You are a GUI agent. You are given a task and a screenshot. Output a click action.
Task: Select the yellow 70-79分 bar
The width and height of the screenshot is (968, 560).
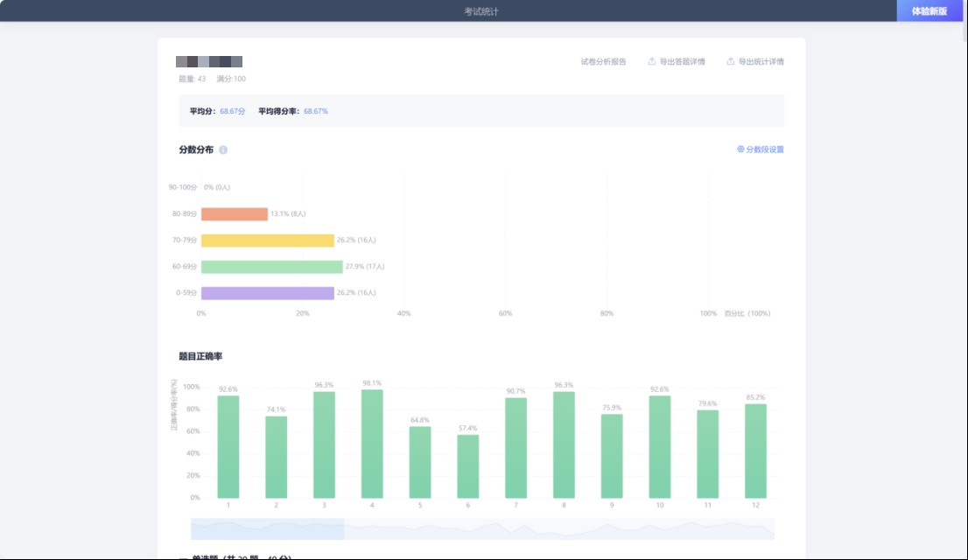[267, 241]
